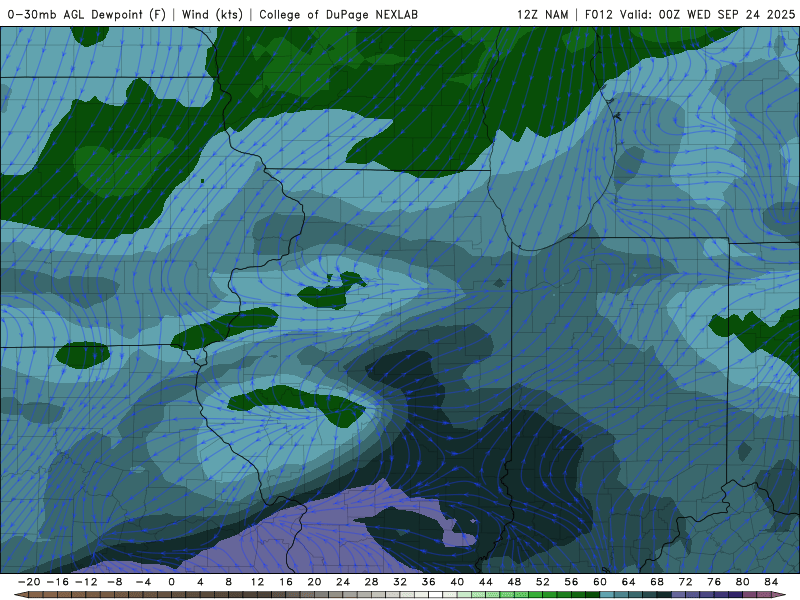
Task: Pick the white swatch under the 36 label
Action: click(x=436, y=595)
